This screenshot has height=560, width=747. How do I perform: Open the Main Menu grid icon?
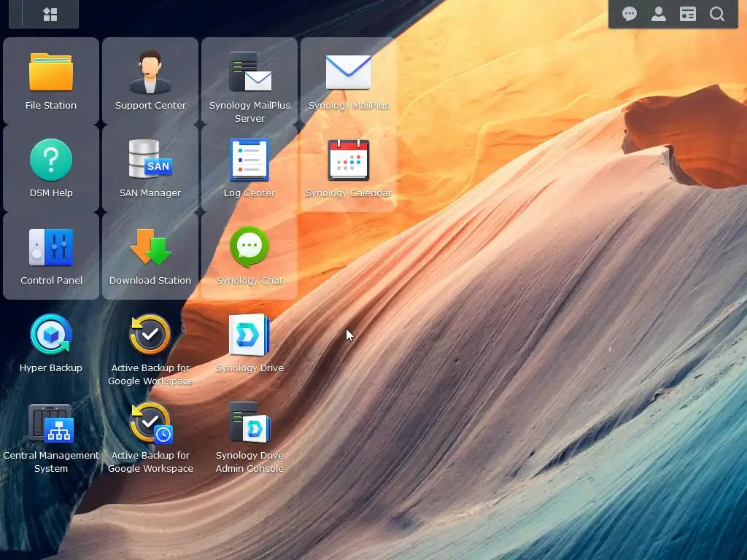[x=50, y=15]
